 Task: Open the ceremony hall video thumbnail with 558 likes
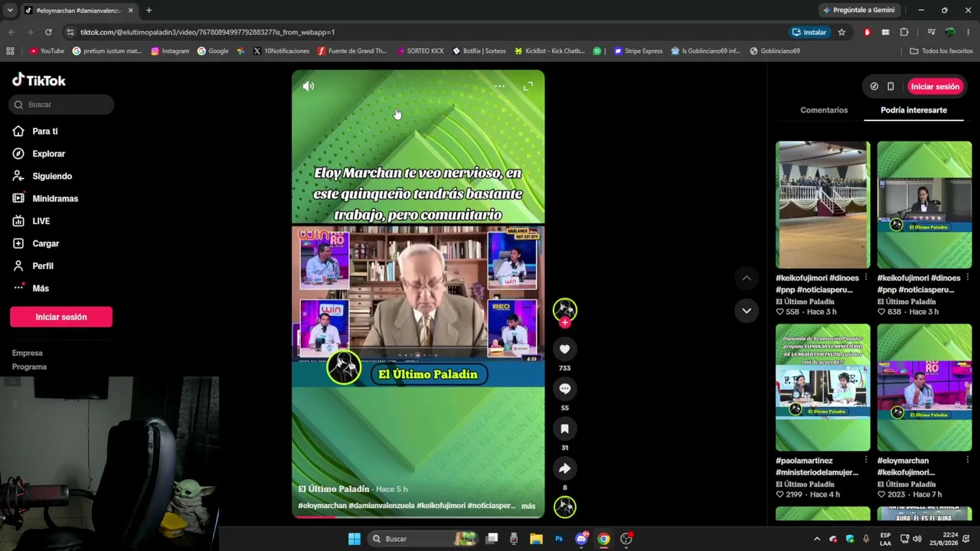tap(823, 205)
